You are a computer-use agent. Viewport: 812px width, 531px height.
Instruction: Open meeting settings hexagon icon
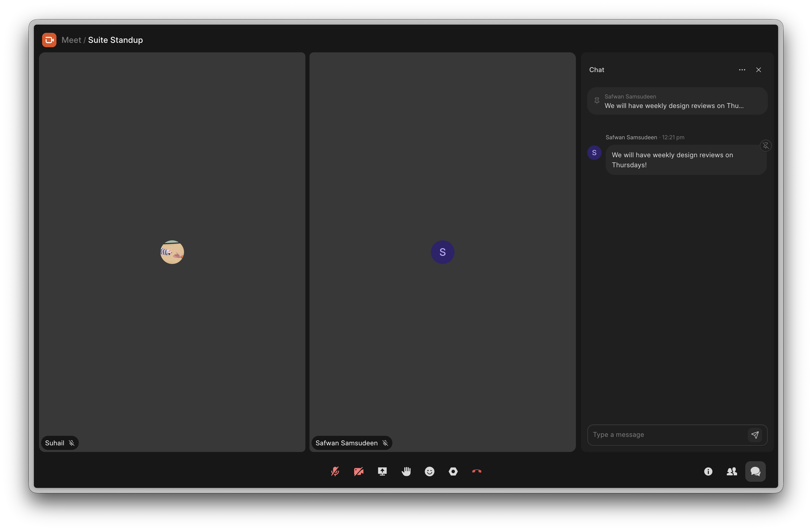point(453,471)
